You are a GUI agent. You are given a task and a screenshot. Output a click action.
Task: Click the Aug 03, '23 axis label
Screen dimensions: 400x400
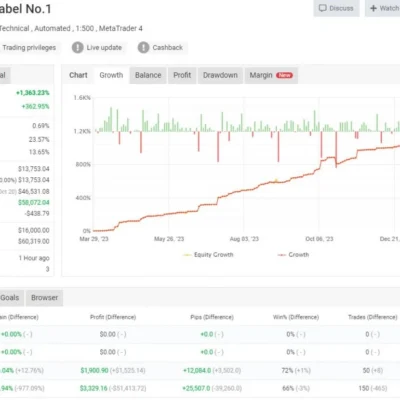point(244,239)
